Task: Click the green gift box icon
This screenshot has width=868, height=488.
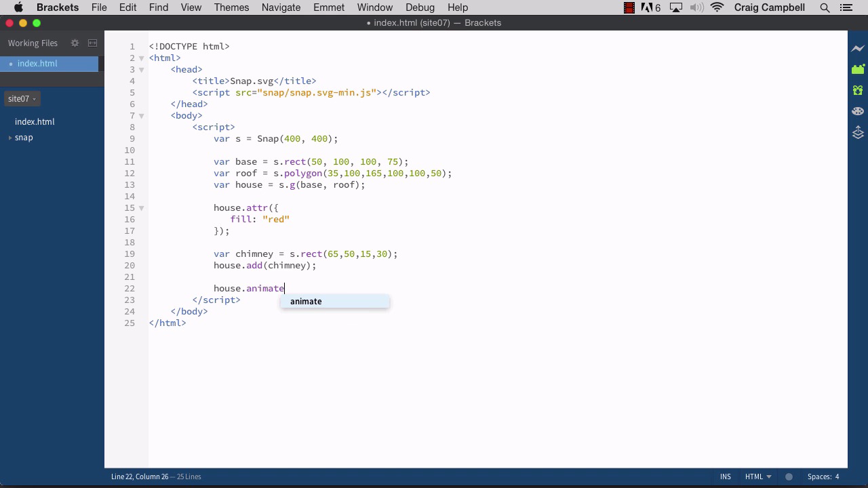Action: [858, 90]
